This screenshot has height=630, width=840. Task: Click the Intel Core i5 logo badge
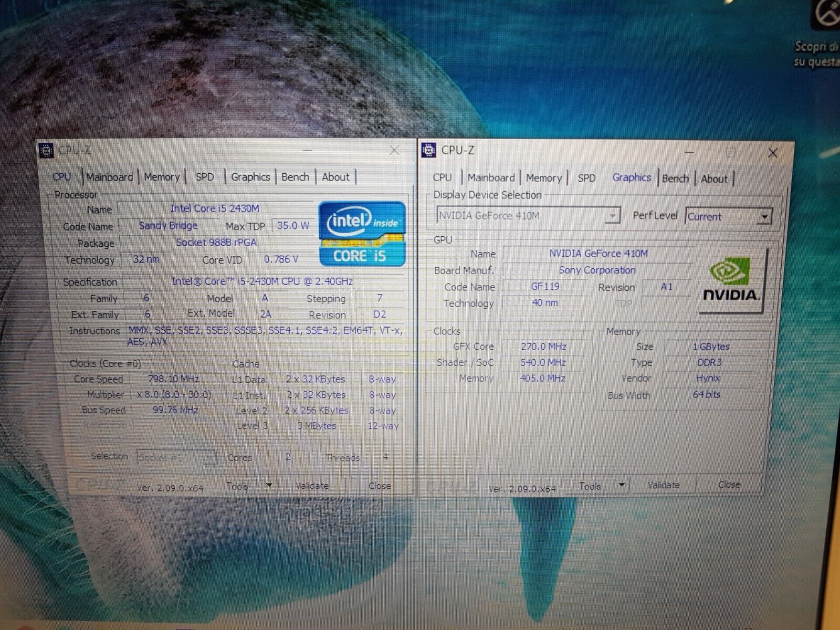pyautogui.click(x=362, y=234)
